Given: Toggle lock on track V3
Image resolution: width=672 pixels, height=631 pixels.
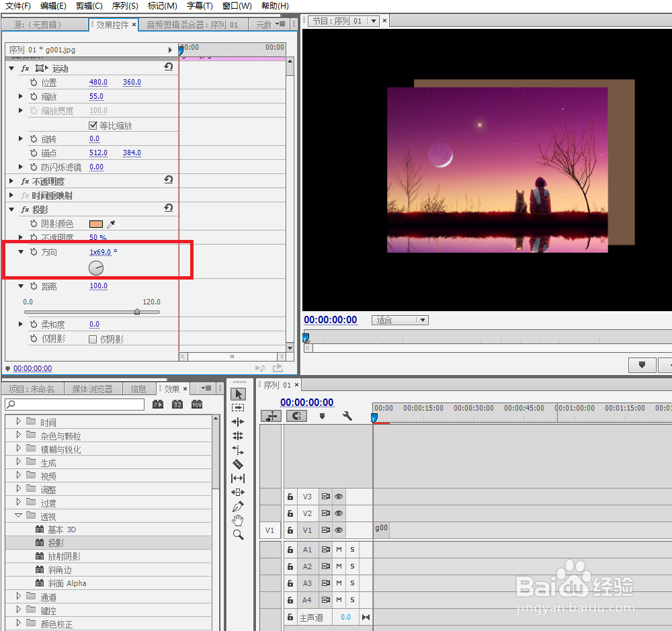Looking at the screenshot, I should click(x=290, y=497).
